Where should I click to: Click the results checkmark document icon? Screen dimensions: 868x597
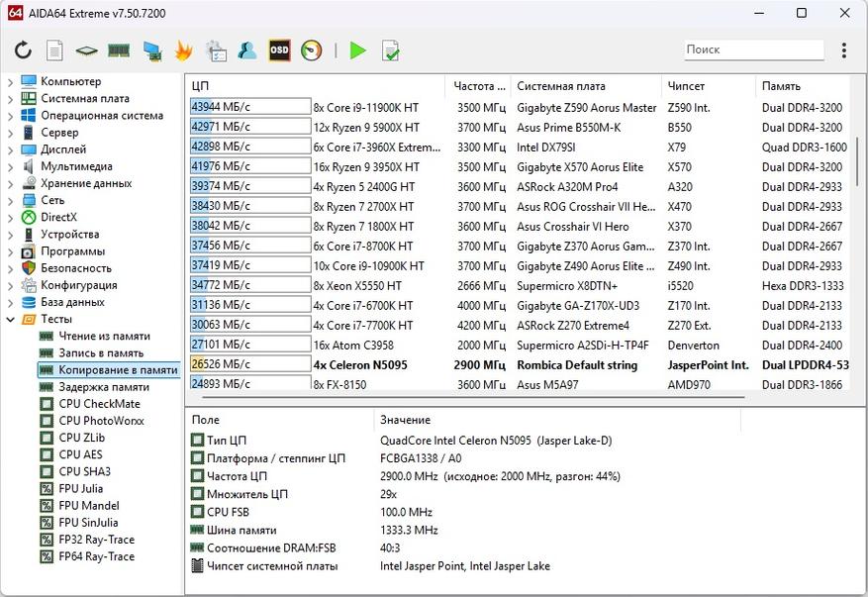pos(391,50)
